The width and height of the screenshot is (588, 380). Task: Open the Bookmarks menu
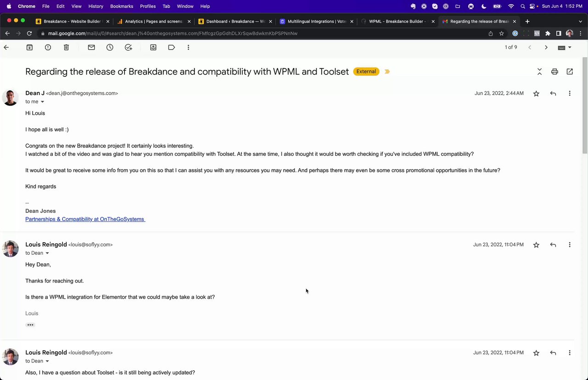pyautogui.click(x=122, y=6)
